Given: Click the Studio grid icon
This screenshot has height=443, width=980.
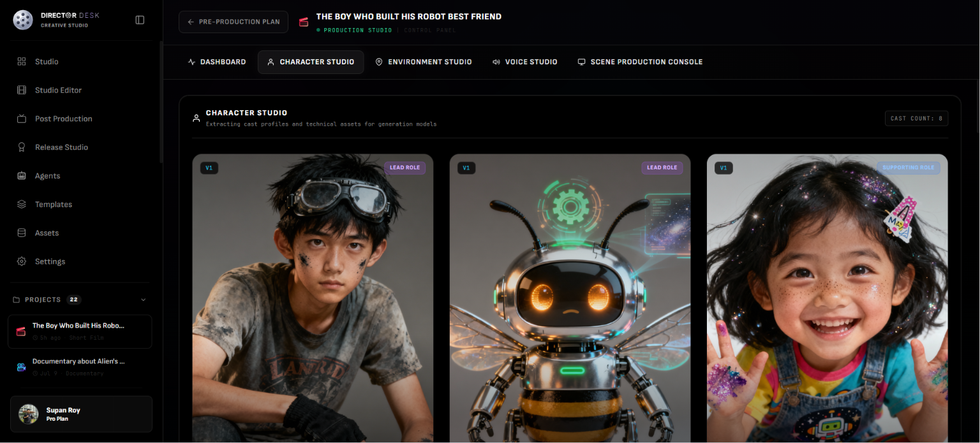Looking at the screenshot, I should [22, 62].
